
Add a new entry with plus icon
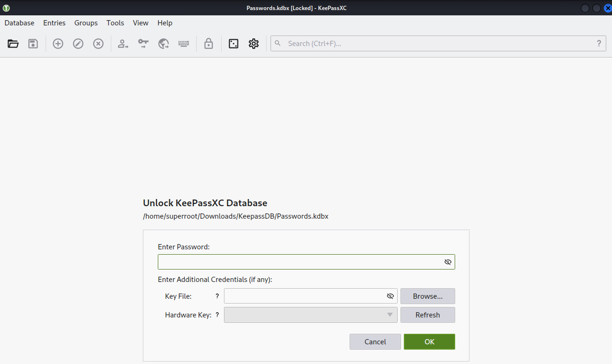(58, 44)
